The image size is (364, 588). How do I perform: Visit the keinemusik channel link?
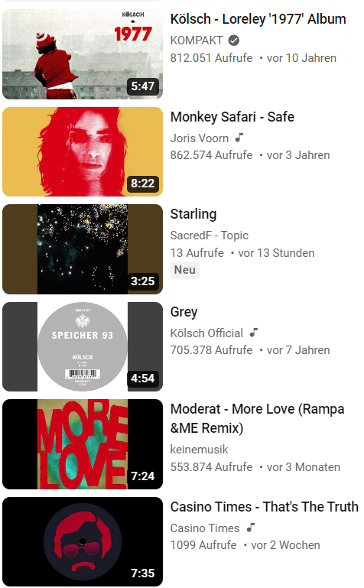point(199,450)
